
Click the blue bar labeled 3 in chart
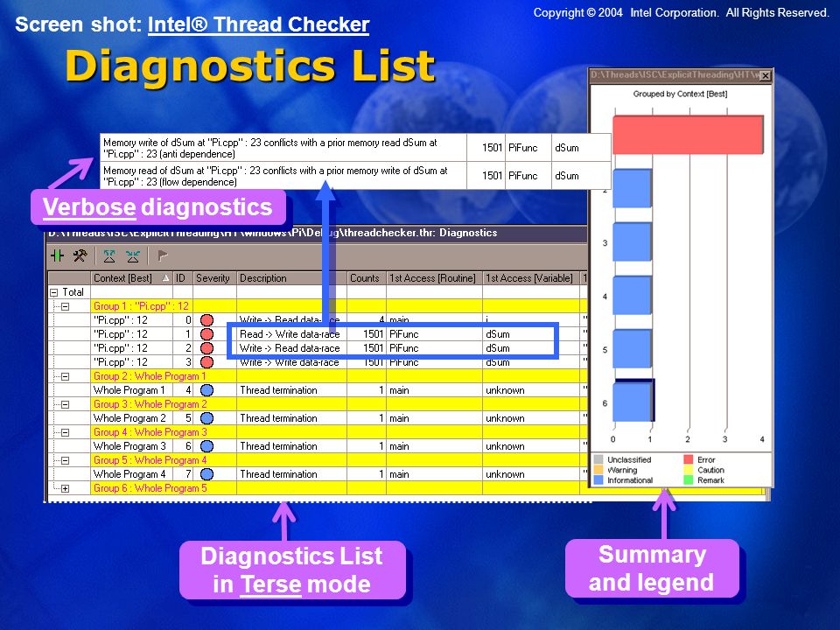tap(632, 241)
